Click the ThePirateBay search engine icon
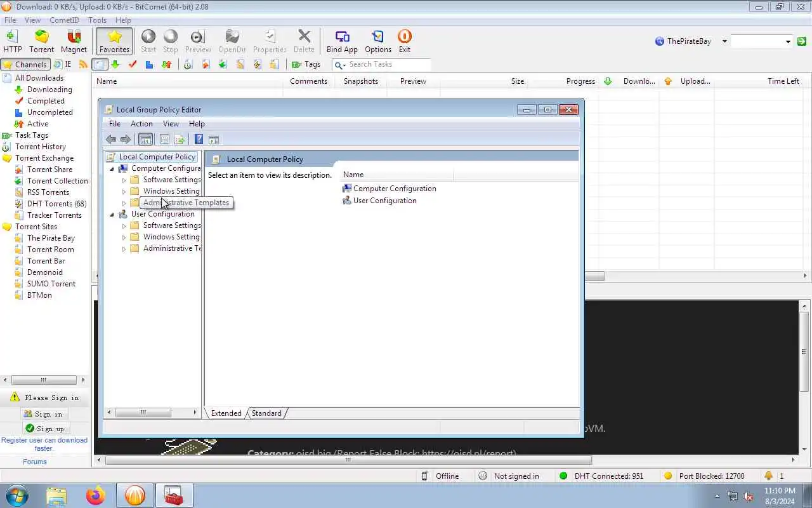 (x=659, y=41)
